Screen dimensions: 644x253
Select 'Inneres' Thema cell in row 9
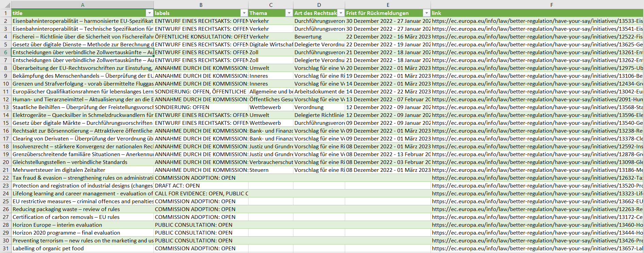click(x=271, y=76)
